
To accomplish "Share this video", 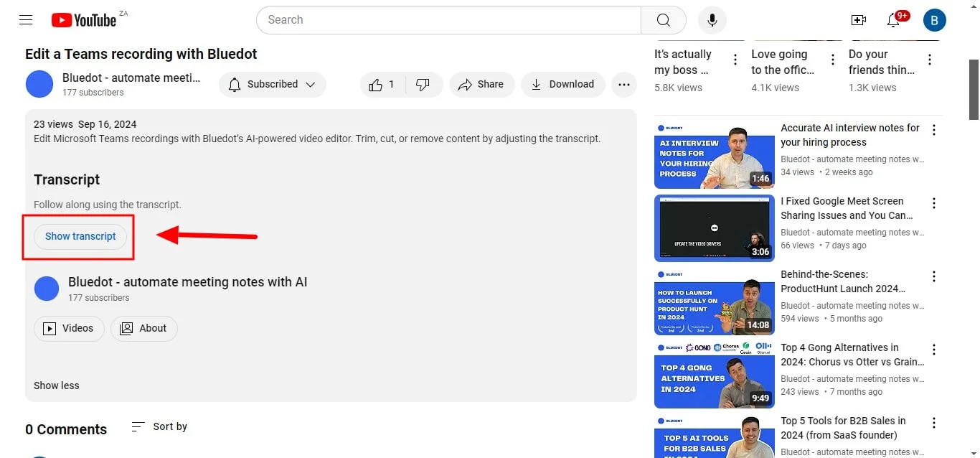I will (481, 85).
